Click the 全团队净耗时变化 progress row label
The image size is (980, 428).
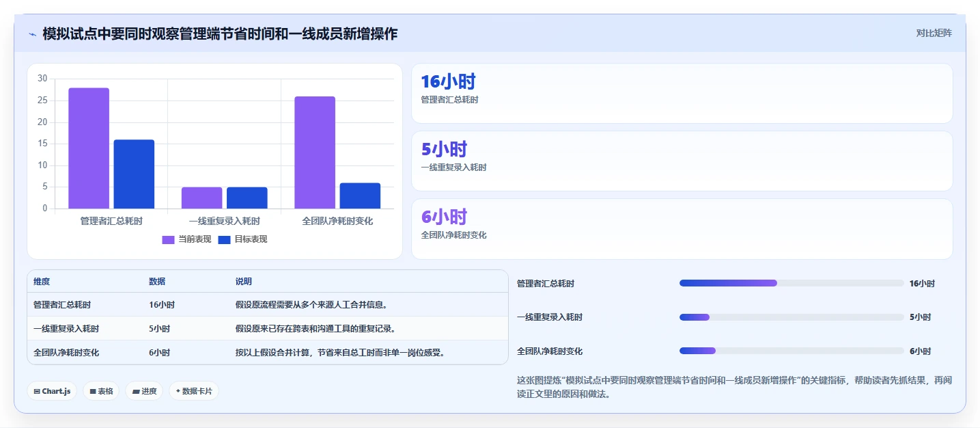pos(550,351)
